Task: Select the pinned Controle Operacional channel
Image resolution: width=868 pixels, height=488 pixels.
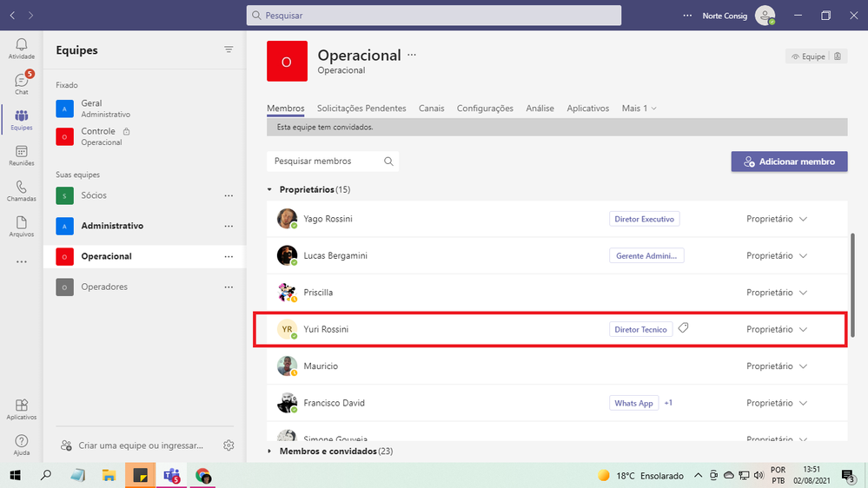Action: tap(144, 136)
